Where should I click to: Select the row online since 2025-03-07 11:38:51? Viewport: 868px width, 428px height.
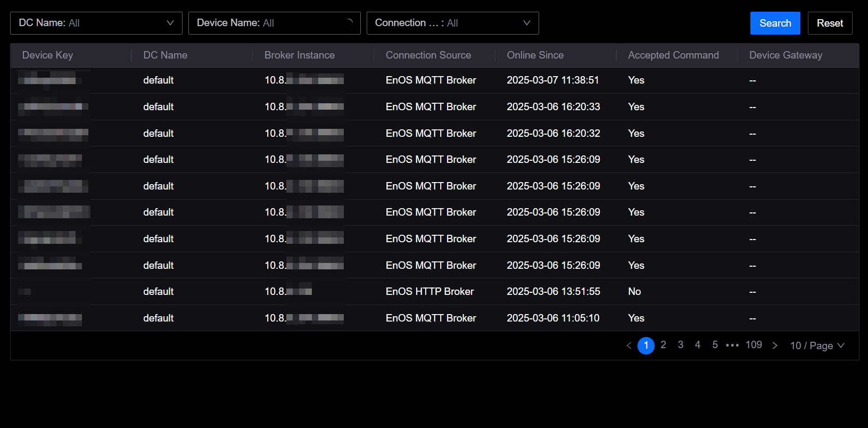pos(552,80)
